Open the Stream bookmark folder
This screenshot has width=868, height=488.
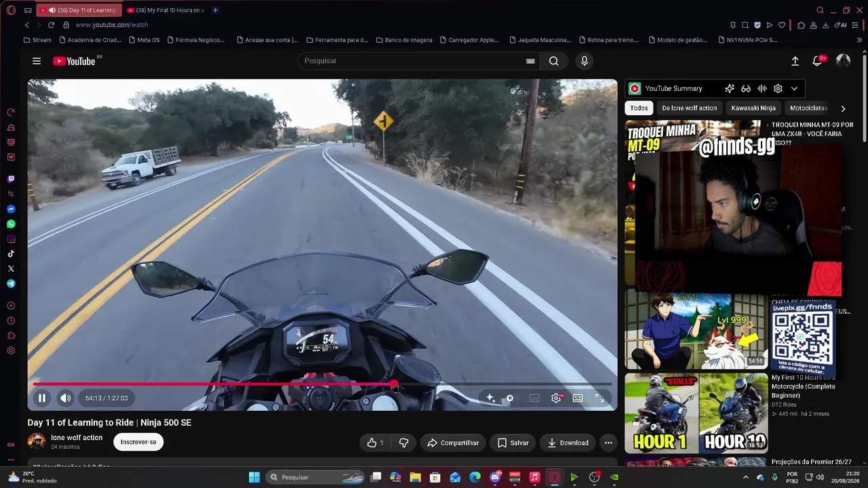[37, 40]
